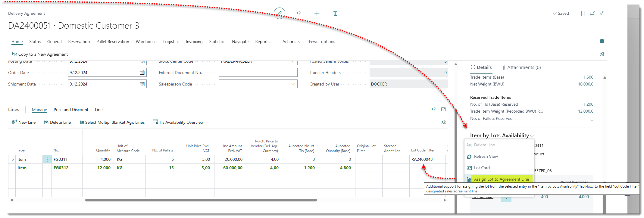Viewport: 644px width, 218px height.
Task: Select Assign Lot to Agreement Line
Action: click(x=501, y=179)
